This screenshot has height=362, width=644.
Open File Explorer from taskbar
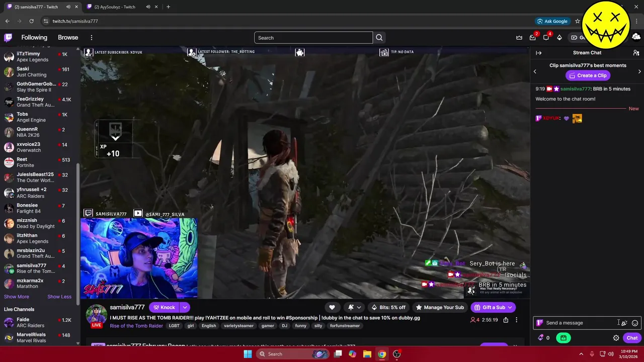pos(367,354)
